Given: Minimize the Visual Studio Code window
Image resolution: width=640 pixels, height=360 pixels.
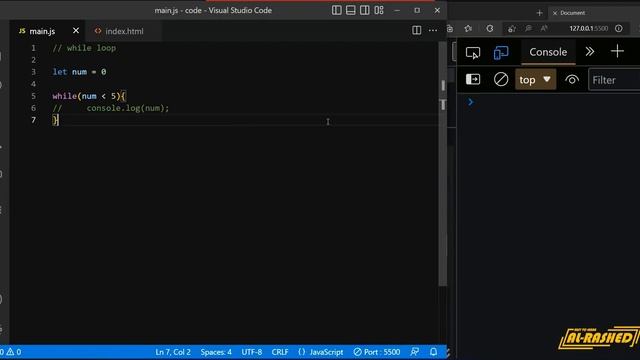Looking at the screenshot, I should 397,10.
